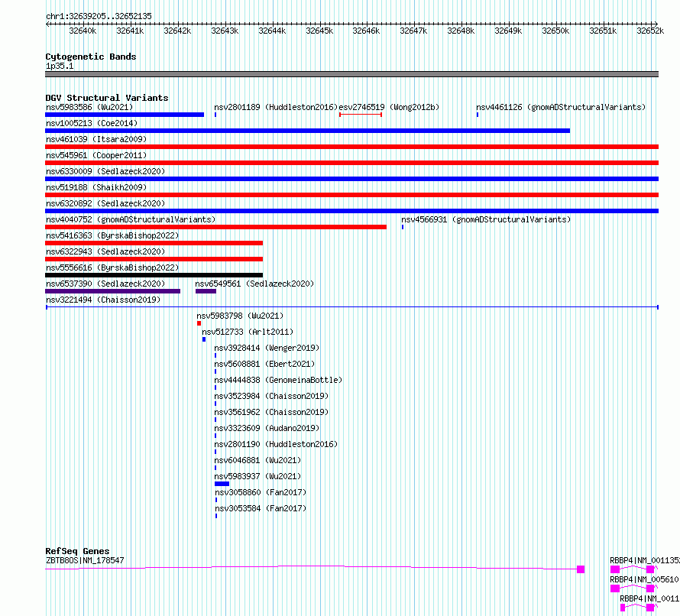
Task: Click the 32646k ruler tick label
Action: pos(366,31)
